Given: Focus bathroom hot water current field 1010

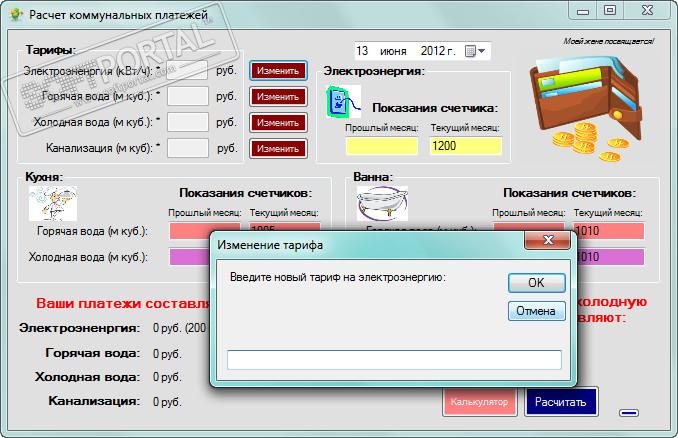Looking at the screenshot, I should [608, 231].
